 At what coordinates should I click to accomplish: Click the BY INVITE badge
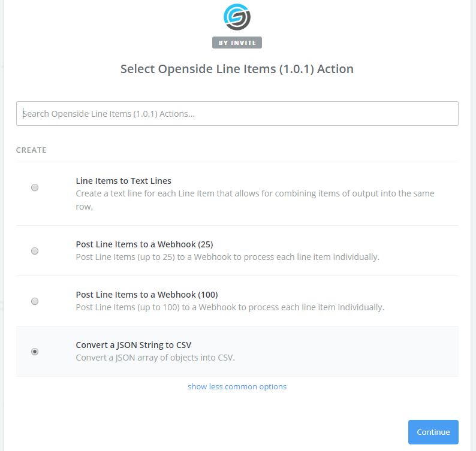[x=237, y=43]
